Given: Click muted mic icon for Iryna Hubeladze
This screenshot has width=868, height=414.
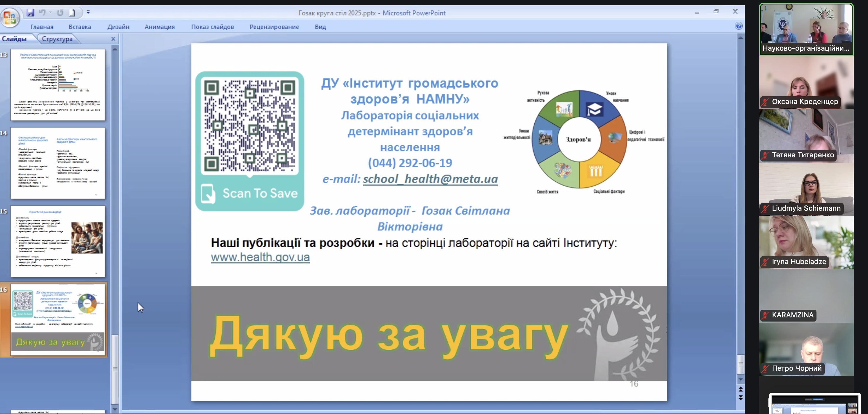Looking at the screenshot, I should pos(765,262).
